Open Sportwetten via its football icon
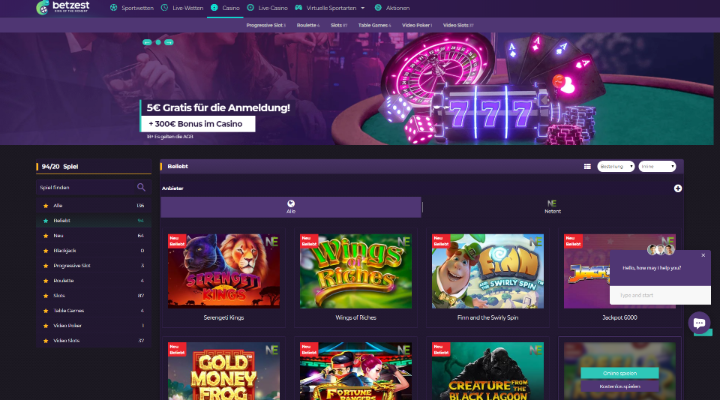720x400 pixels. (x=113, y=8)
